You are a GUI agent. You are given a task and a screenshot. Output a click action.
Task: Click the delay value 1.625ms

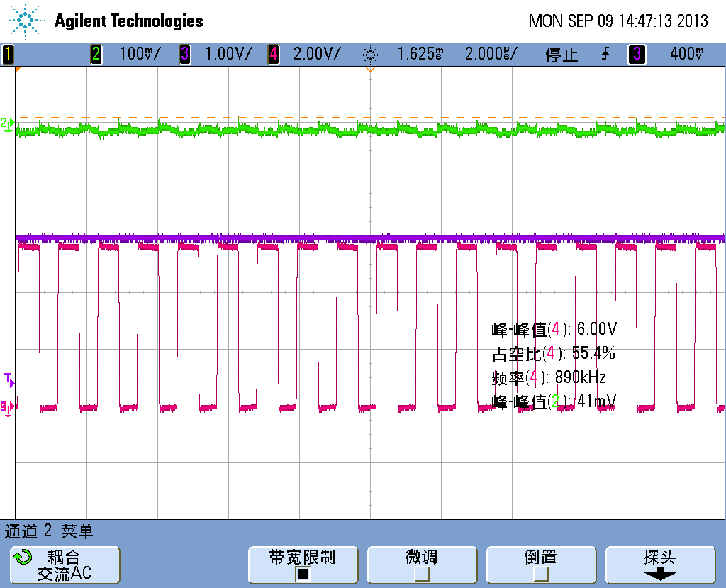point(420,54)
